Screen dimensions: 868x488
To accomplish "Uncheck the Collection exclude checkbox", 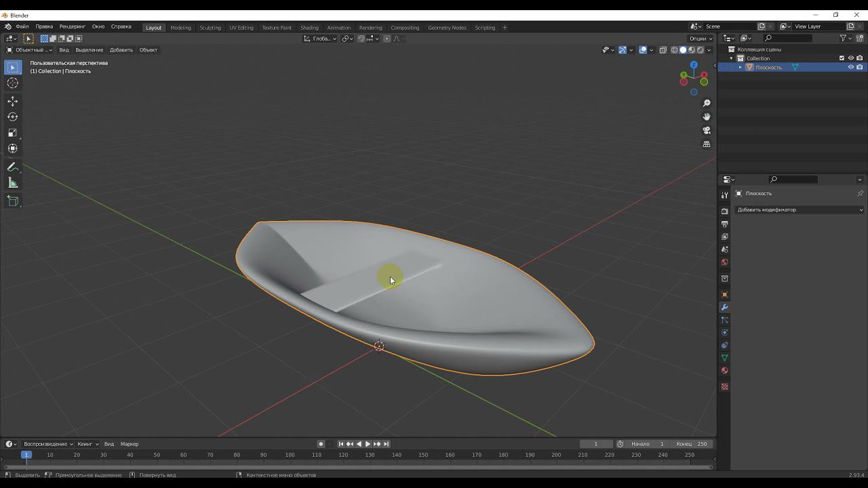I will pos(842,58).
